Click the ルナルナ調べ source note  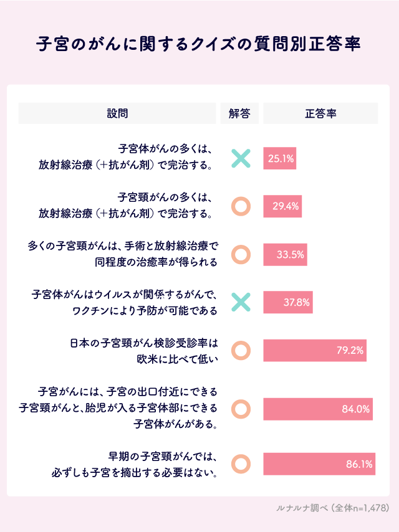pyautogui.click(x=332, y=509)
